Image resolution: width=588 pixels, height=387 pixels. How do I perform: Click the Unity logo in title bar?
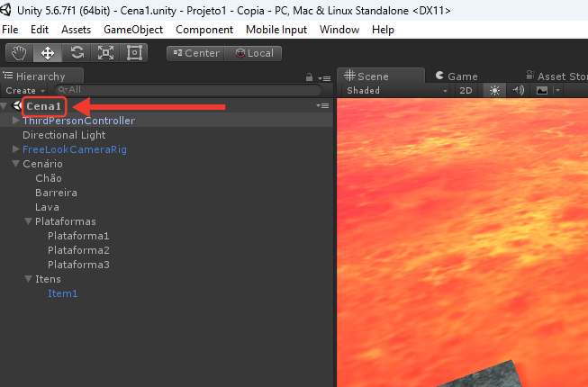pyautogui.click(x=5, y=10)
